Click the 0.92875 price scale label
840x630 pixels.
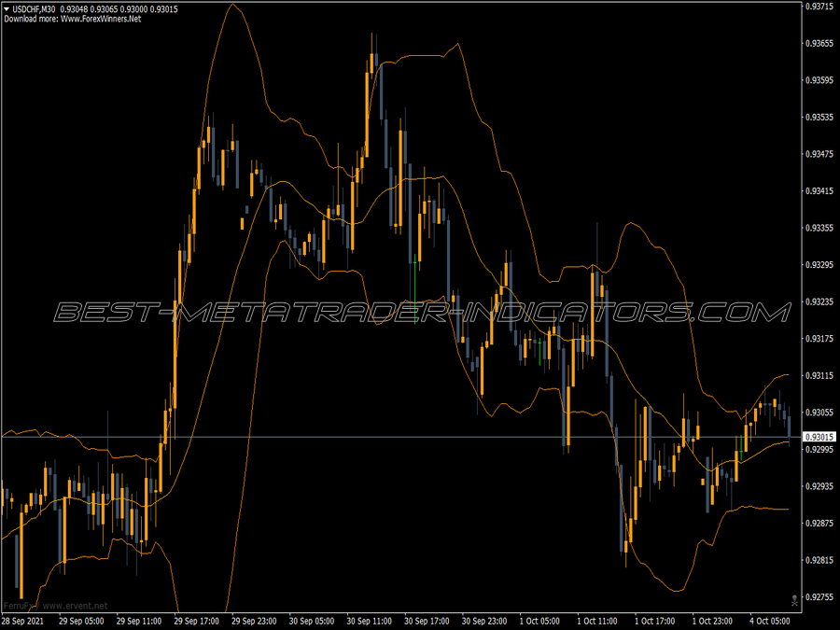point(819,523)
